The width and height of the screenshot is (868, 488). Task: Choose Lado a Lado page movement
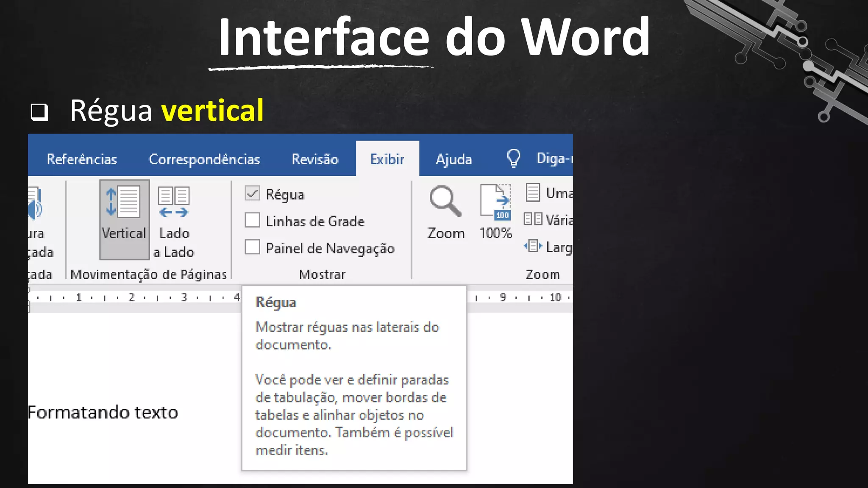pyautogui.click(x=174, y=221)
